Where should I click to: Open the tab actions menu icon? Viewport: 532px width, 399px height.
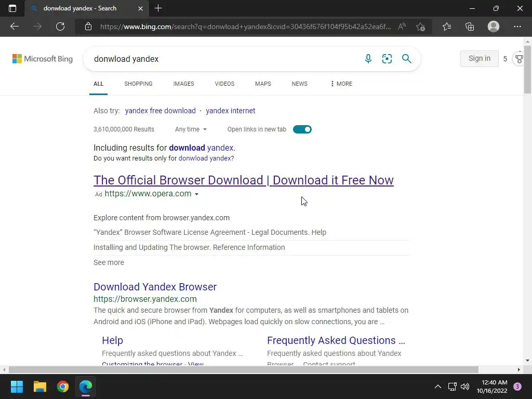tap(12, 8)
